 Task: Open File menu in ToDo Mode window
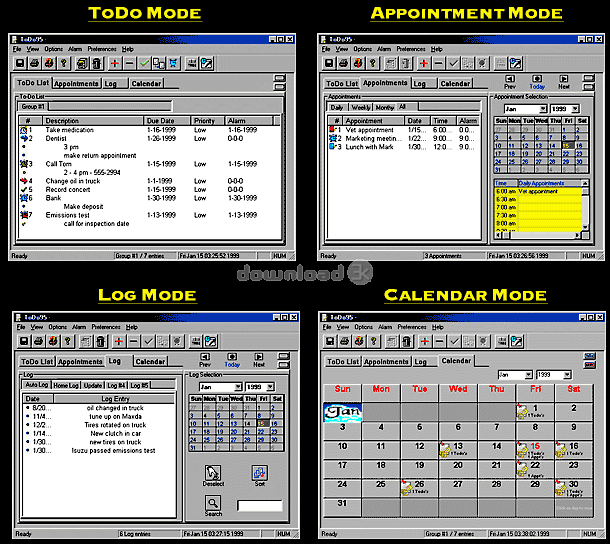tap(17, 49)
